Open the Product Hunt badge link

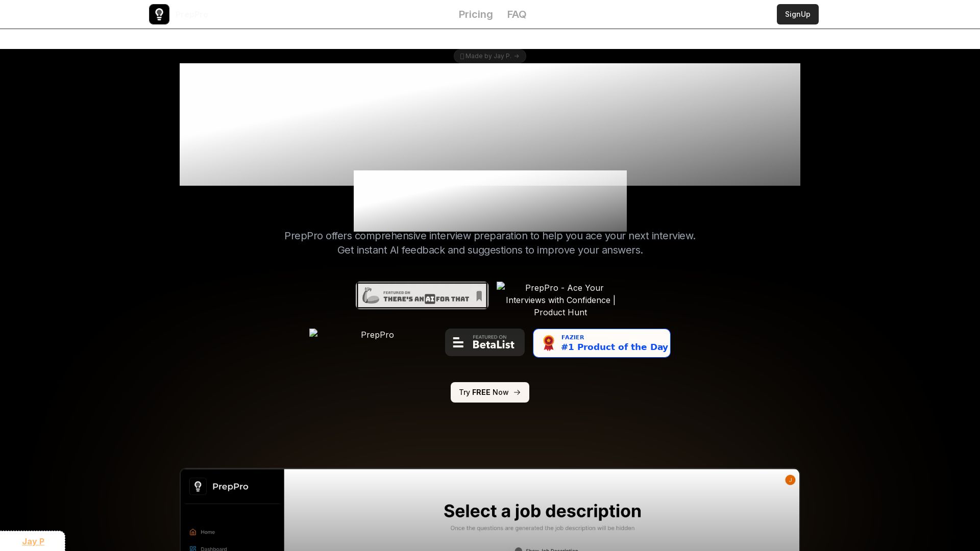pyautogui.click(x=560, y=300)
